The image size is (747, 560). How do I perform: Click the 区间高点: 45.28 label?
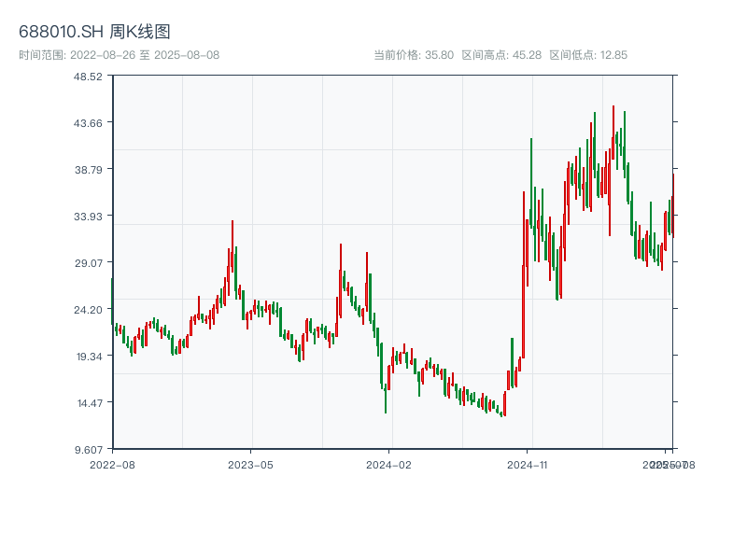(x=501, y=55)
